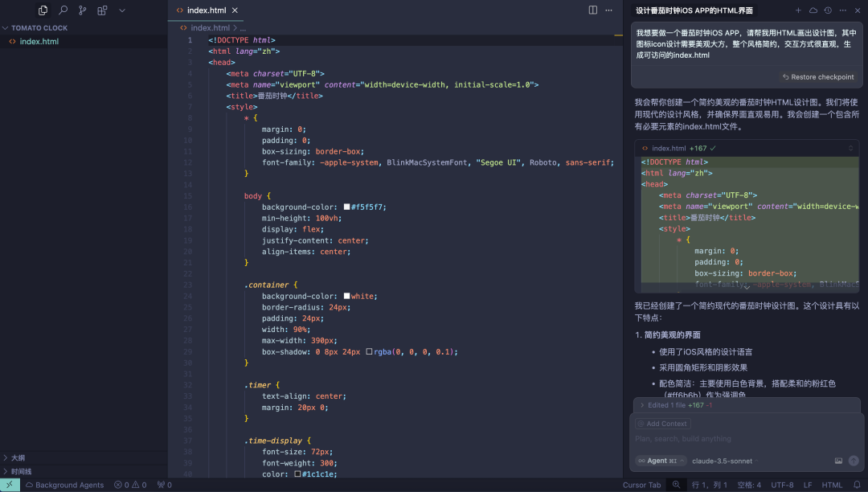Viewport: 868px width, 492px height.
Task: Toggle Agent mode selector in chat input
Action: point(661,461)
